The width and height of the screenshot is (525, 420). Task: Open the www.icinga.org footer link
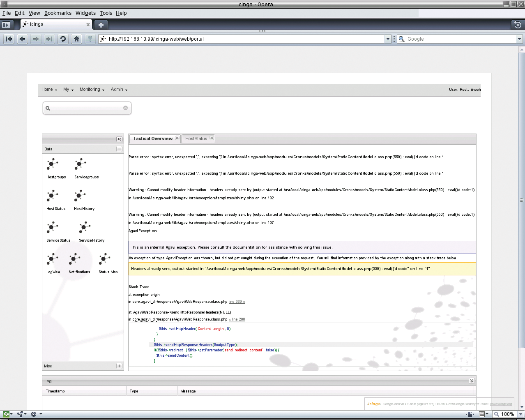501,404
